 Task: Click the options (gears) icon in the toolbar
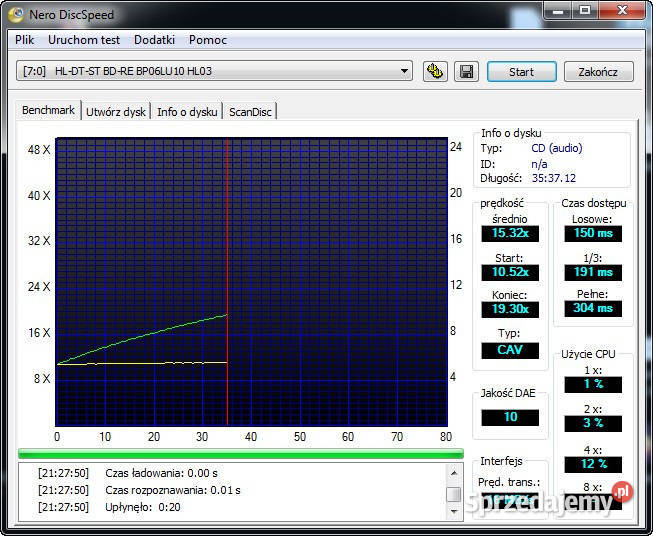point(435,71)
